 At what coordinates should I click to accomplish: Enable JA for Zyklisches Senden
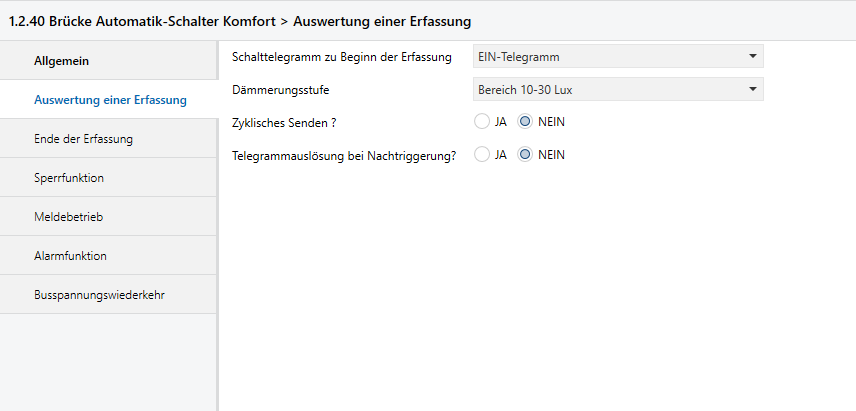coord(482,122)
